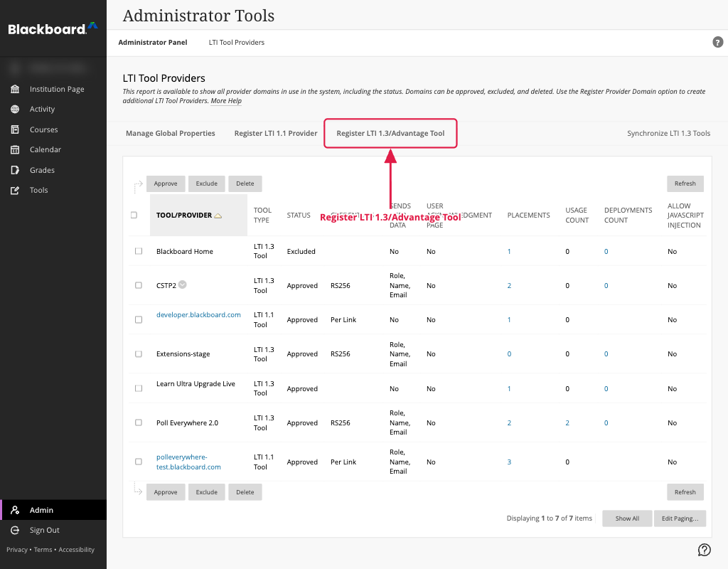Open Register LTI 1.1 Provider
The width and height of the screenshot is (728, 569).
(276, 133)
